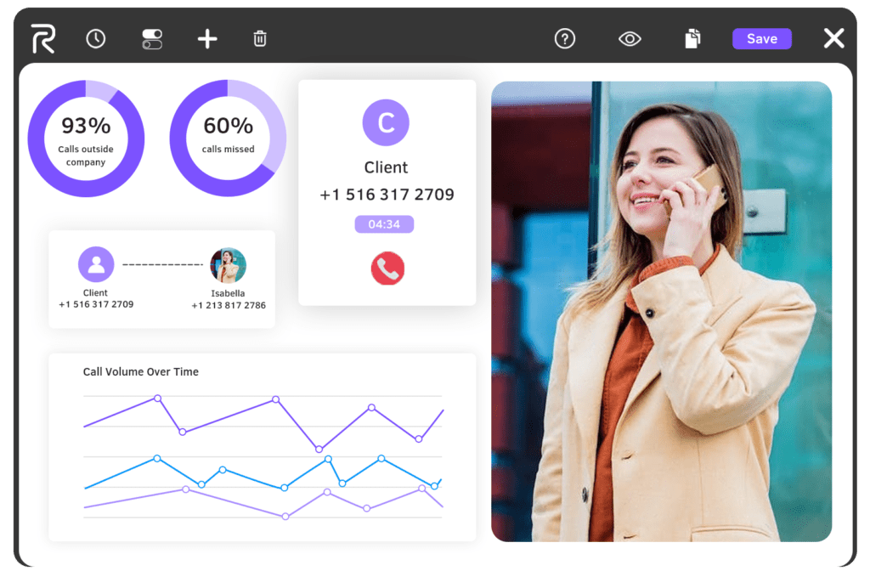This screenshot has width=870, height=588.
Task: Click the R logo icon
Action: coord(44,38)
